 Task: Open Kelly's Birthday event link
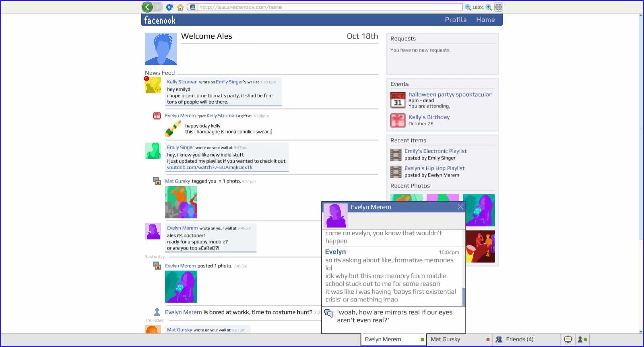click(x=429, y=117)
